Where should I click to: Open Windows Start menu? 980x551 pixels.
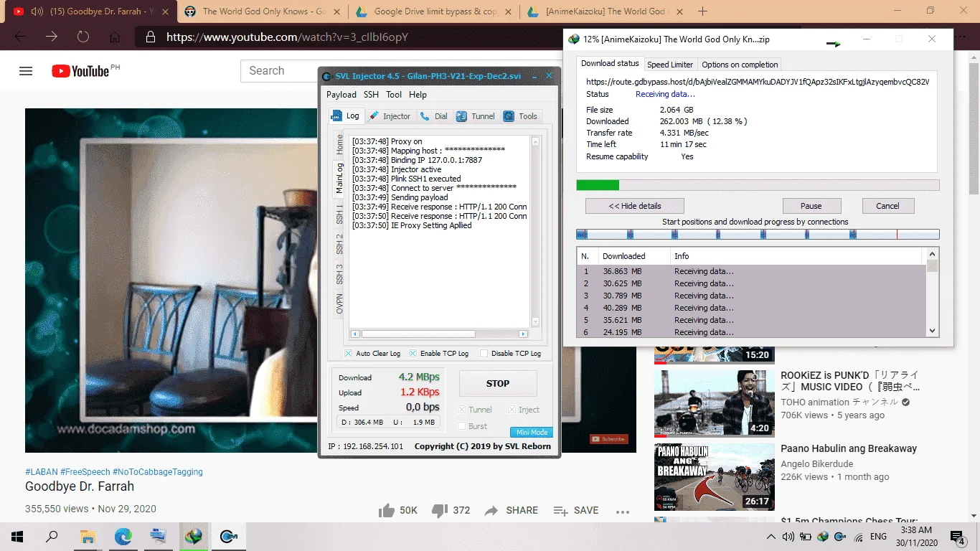coord(17,537)
